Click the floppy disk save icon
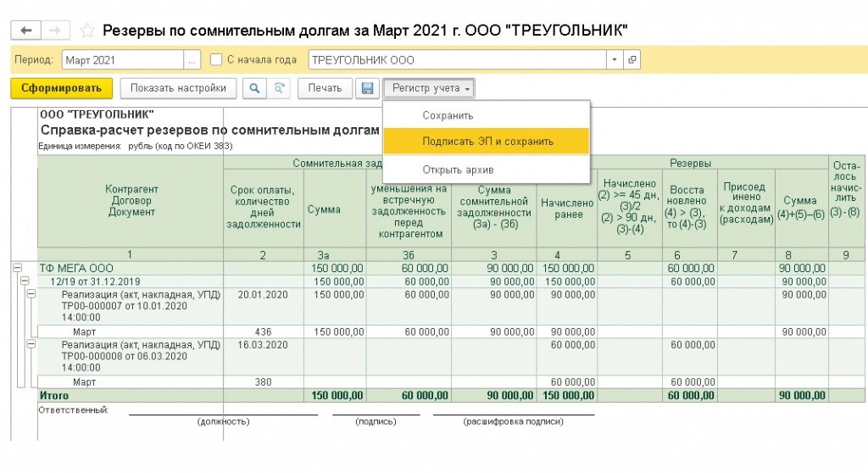 point(367,88)
